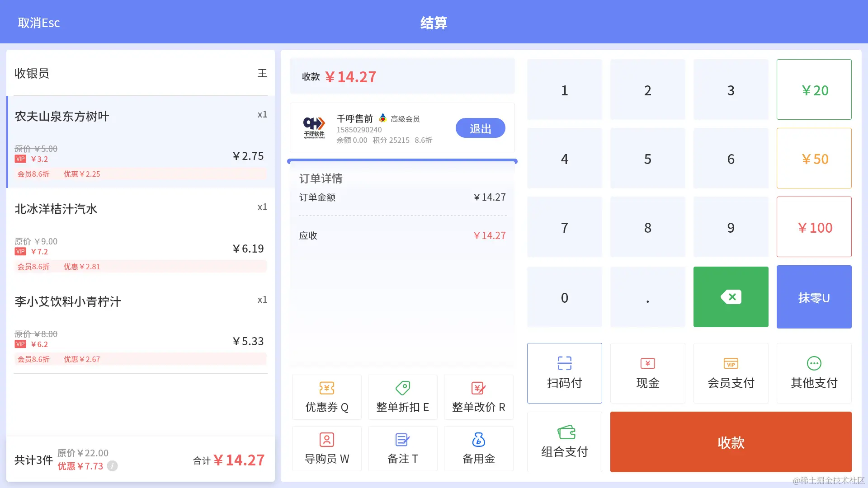
Task: Choose member payment option
Action: [731, 373]
